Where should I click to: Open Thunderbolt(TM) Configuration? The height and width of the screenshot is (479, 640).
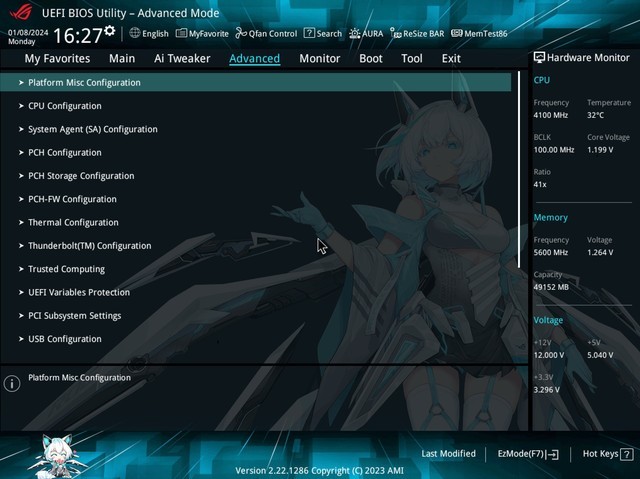click(x=89, y=246)
